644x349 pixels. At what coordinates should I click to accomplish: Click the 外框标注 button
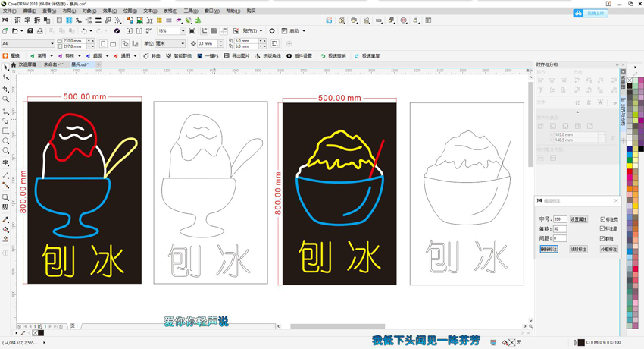point(608,249)
